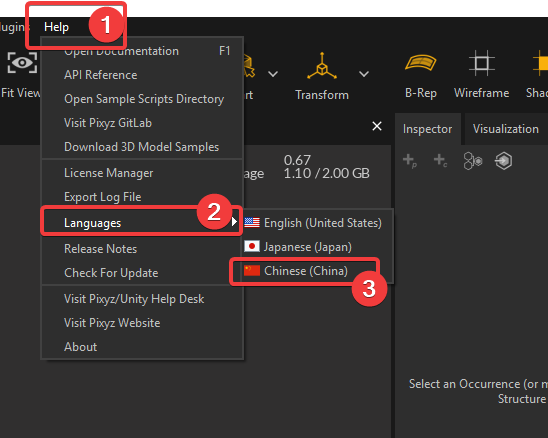Choose Visit Pixyz Website

tap(142, 323)
